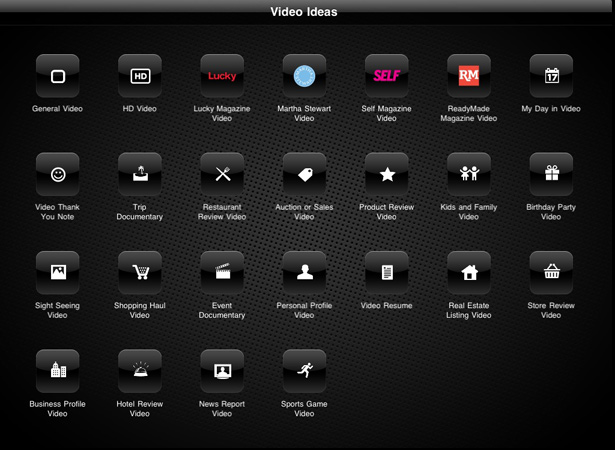Click the "Sports Game Video" label
This screenshot has width=615, height=450.
[x=304, y=409]
